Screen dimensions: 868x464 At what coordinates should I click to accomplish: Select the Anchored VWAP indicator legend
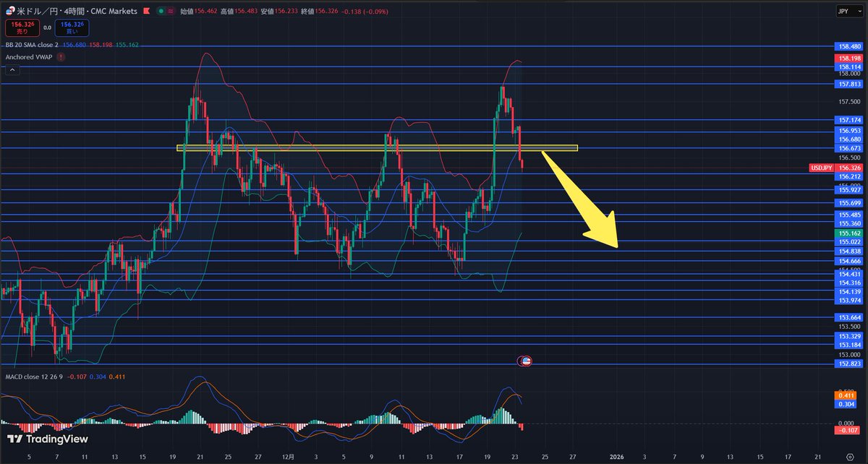pyautogui.click(x=29, y=56)
